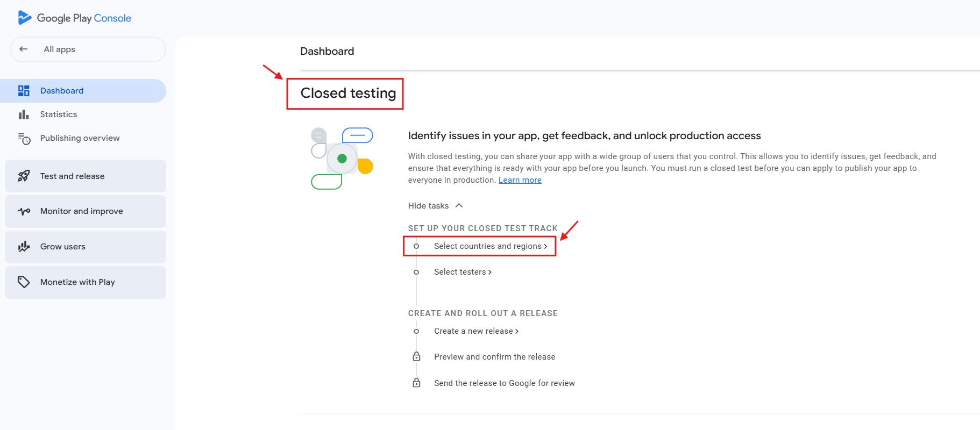The height and width of the screenshot is (430, 980).
Task: Click the Google Play Console logo
Action: (74, 18)
